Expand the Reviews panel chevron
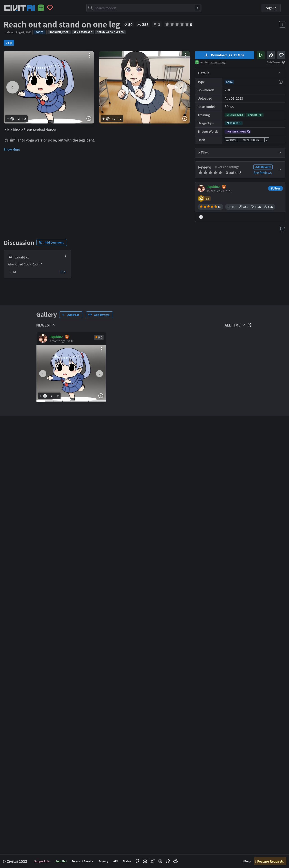The width and height of the screenshot is (289, 868). pyautogui.click(x=280, y=170)
